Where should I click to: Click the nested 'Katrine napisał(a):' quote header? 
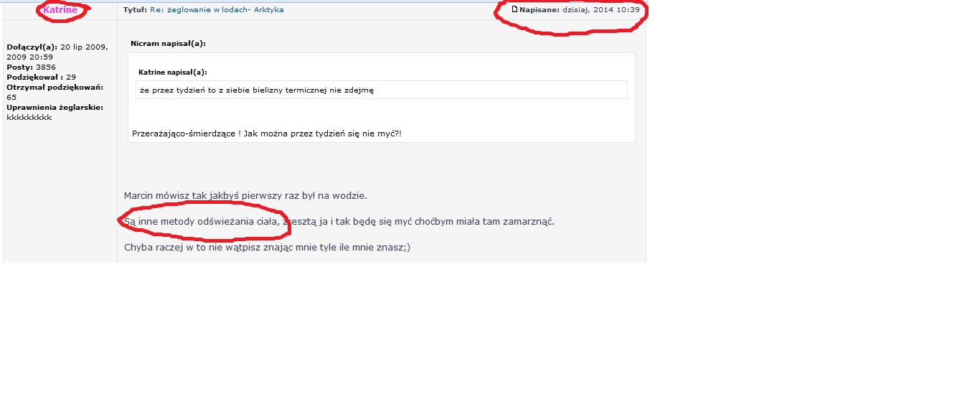click(x=173, y=72)
